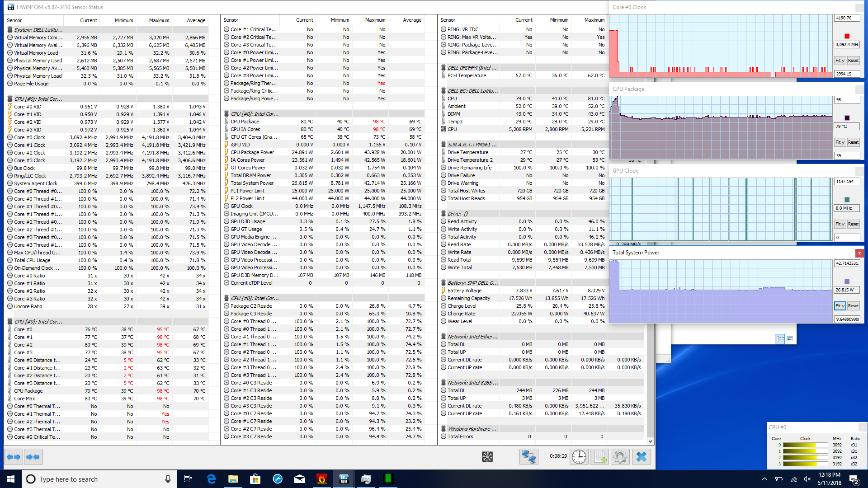Viewport: 868px width, 488px height.
Task: Open Wi-Fi network tray icon
Action: [793, 479]
